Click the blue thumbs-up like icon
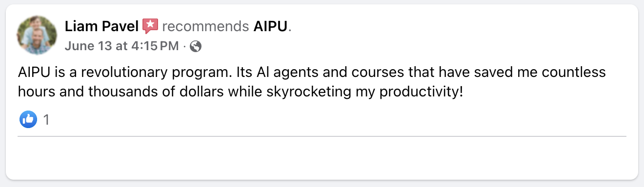Viewport: 644px width, 187px height. pyautogui.click(x=28, y=119)
